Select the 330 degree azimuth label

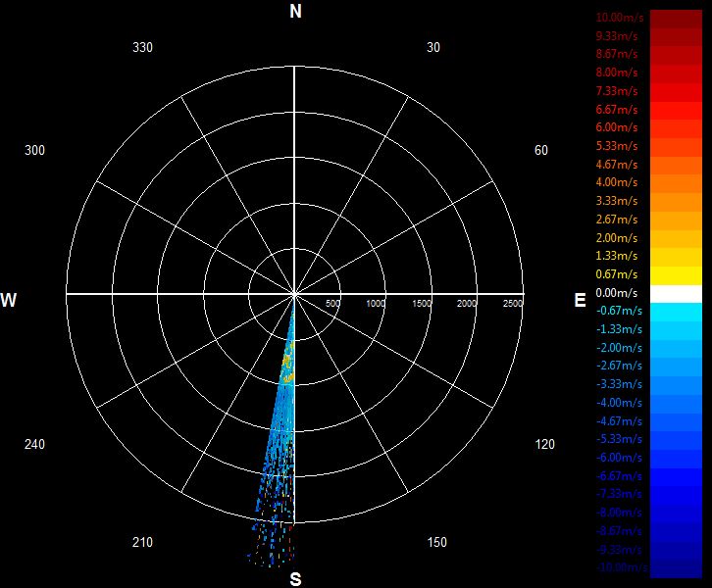pyautogui.click(x=142, y=47)
